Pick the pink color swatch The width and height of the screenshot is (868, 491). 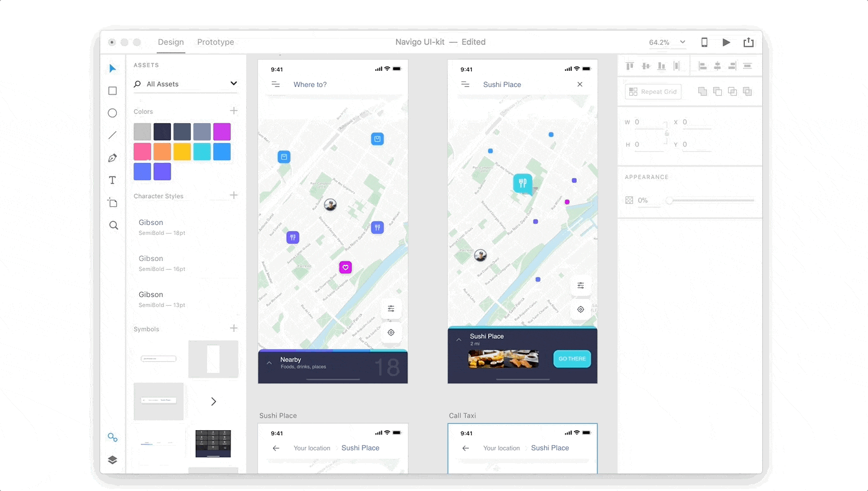click(x=142, y=152)
